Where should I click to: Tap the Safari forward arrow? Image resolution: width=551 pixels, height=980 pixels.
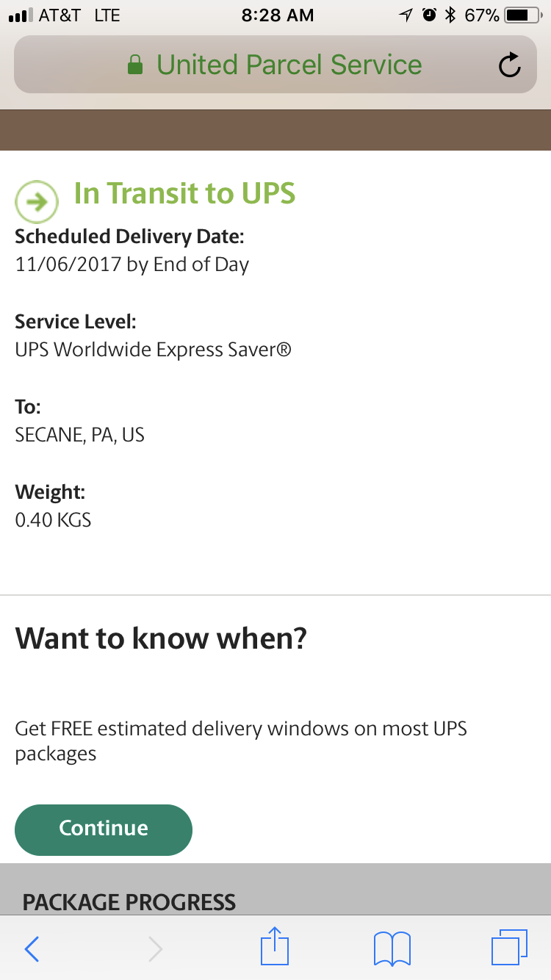(x=155, y=949)
